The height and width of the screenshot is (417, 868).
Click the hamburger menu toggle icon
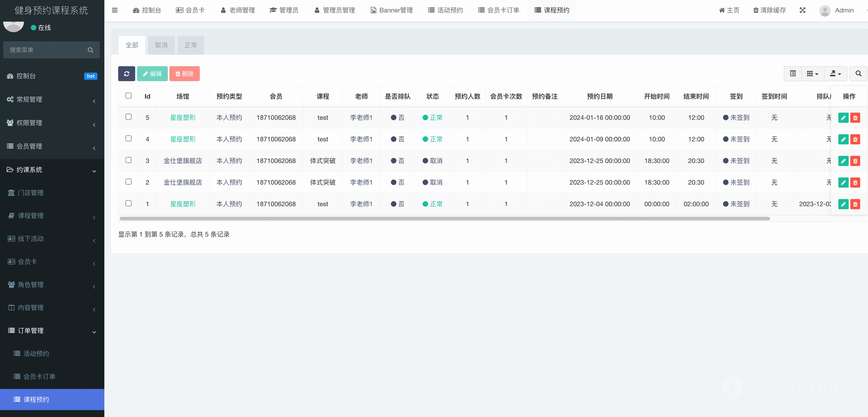(115, 10)
